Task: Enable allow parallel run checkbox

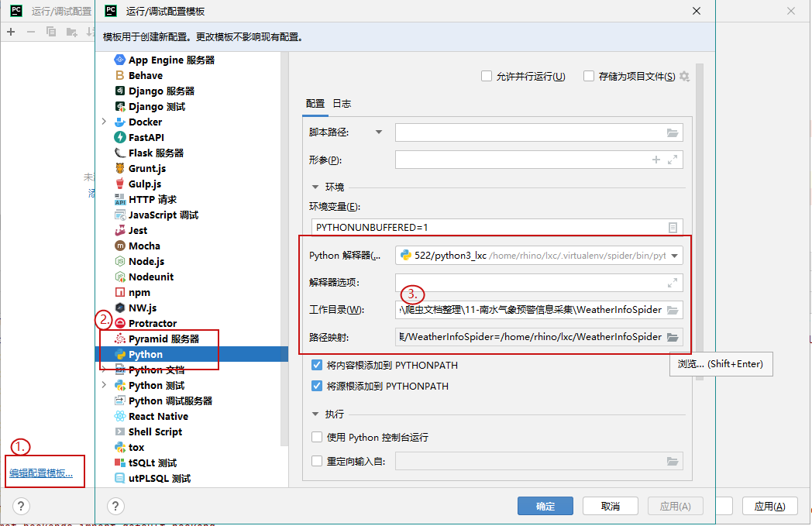Action: tap(487, 76)
